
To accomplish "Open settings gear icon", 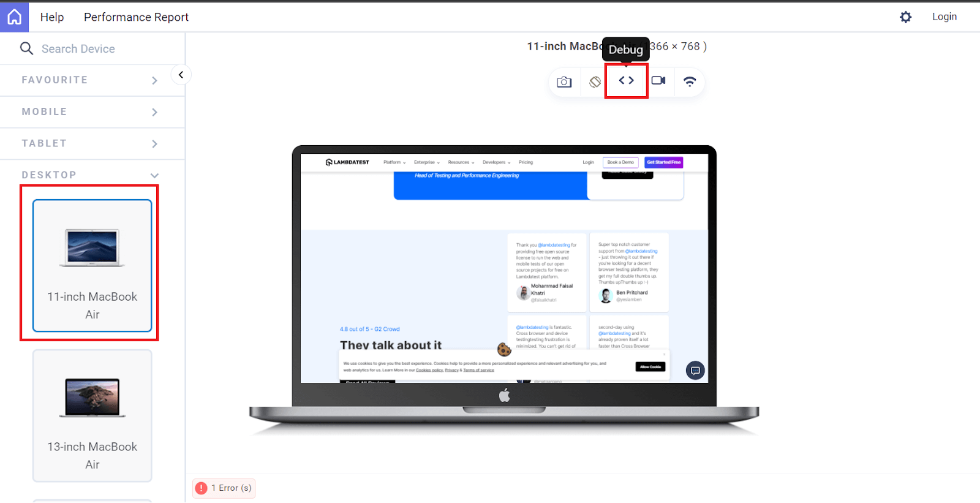I will coord(905,17).
